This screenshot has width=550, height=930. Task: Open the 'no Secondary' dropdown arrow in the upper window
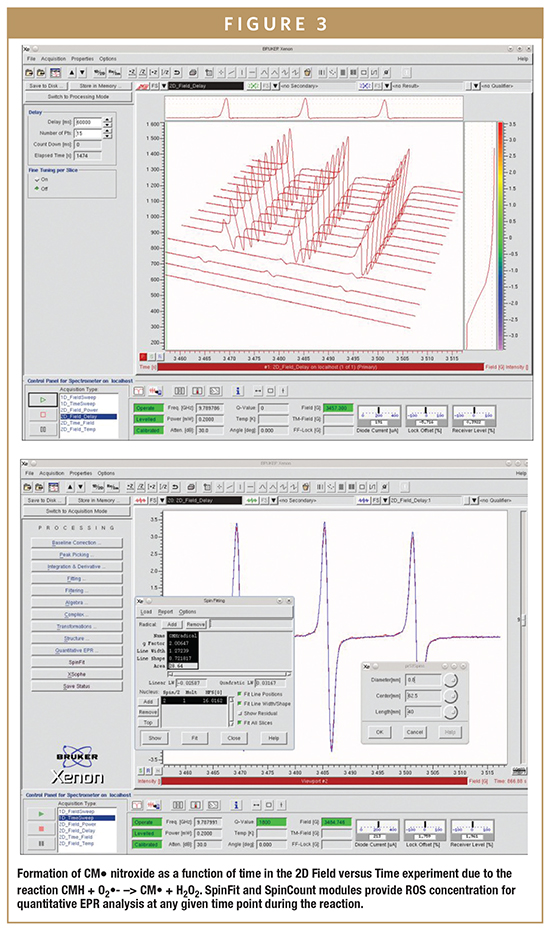click(275, 86)
